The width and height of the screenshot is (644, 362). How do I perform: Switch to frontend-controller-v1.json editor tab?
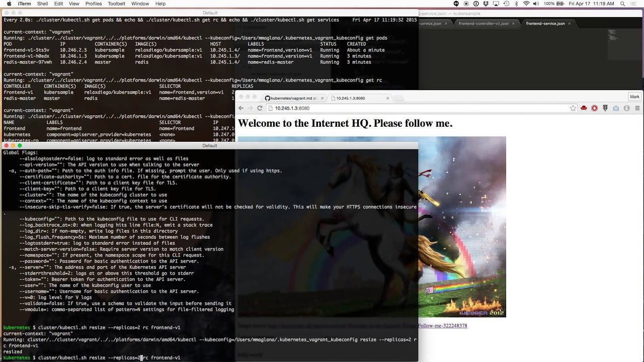(x=484, y=24)
